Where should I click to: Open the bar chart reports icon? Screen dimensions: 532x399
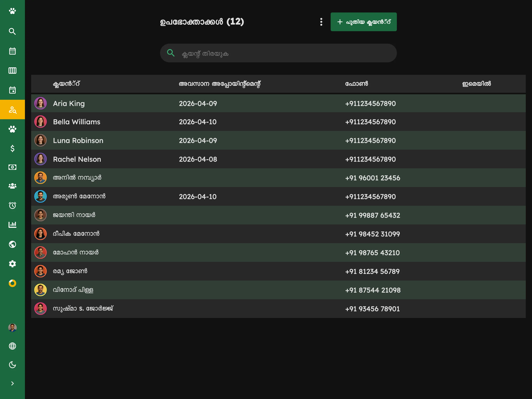click(12, 224)
